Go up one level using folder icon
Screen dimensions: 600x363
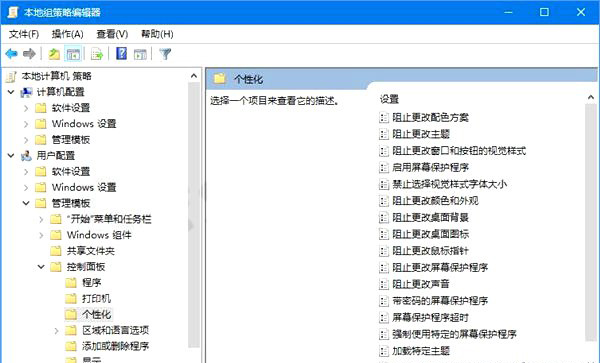(54, 54)
